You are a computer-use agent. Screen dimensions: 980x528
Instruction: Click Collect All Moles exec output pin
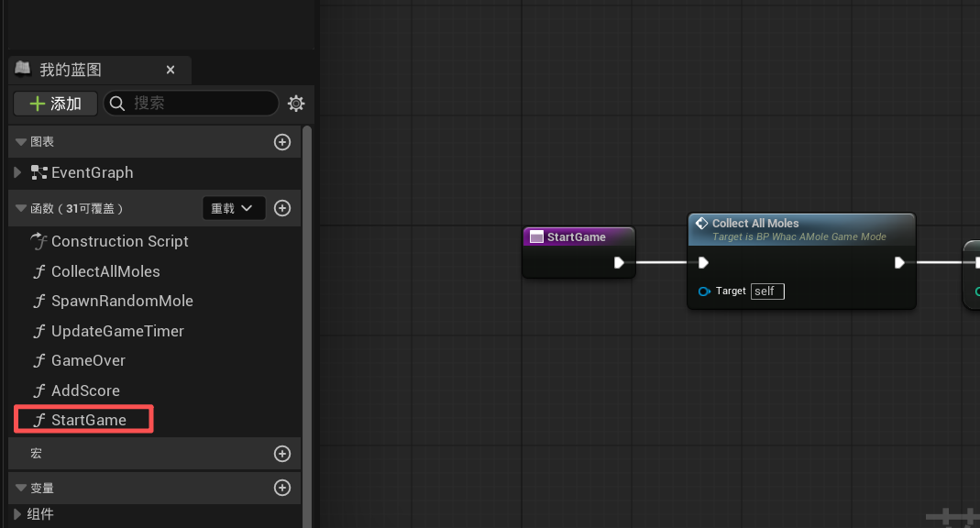tap(899, 262)
